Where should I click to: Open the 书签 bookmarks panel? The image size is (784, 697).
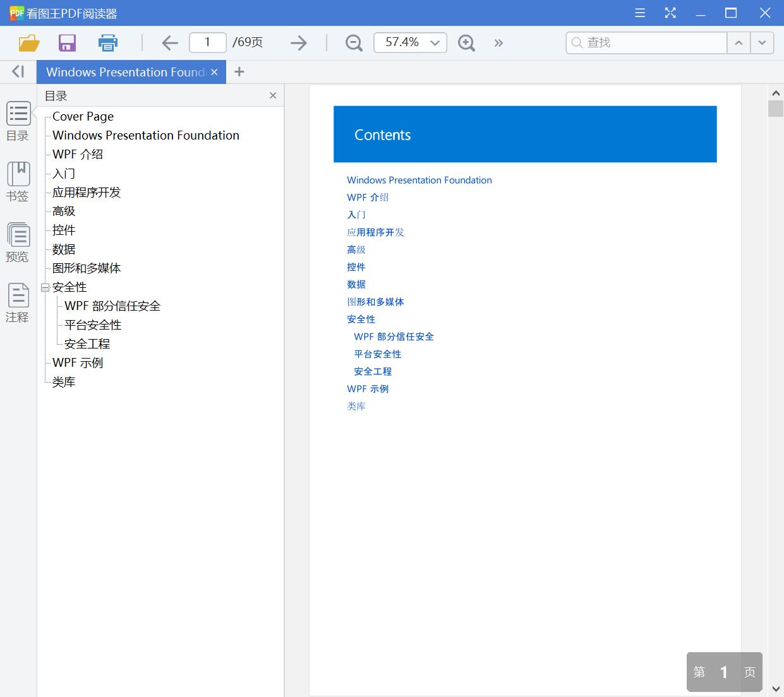tap(18, 182)
